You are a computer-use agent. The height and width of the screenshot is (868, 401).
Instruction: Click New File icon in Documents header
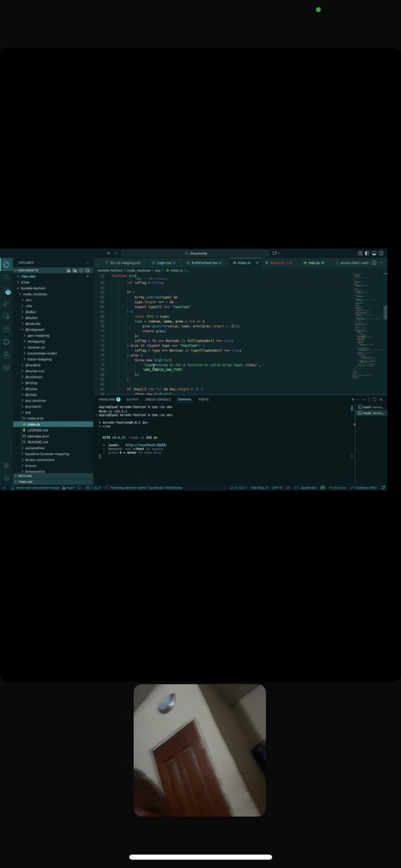(x=68, y=270)
